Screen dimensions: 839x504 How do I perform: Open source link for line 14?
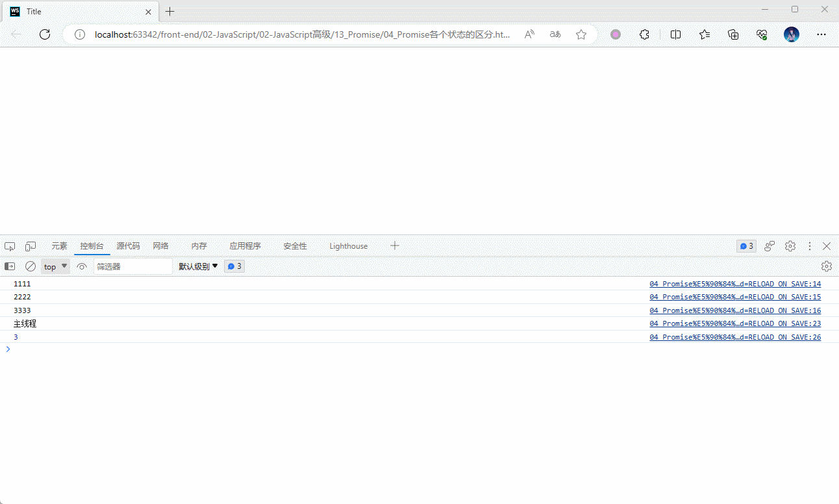pos(735,284)
